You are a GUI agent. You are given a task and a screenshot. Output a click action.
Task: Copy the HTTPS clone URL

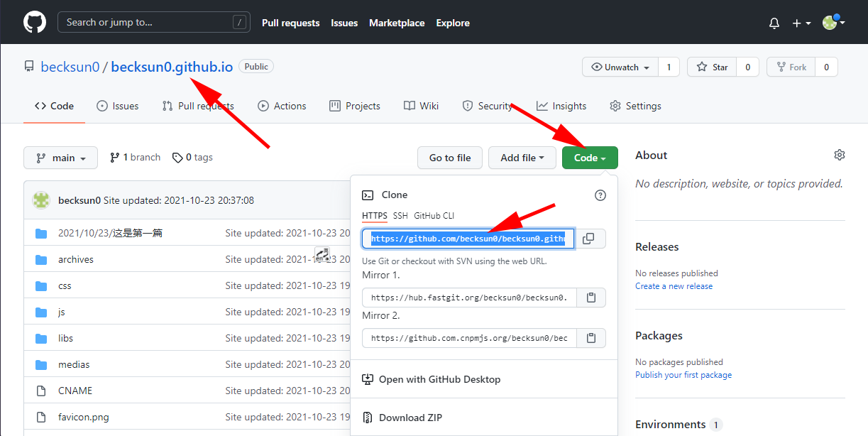tap(590, 239)
